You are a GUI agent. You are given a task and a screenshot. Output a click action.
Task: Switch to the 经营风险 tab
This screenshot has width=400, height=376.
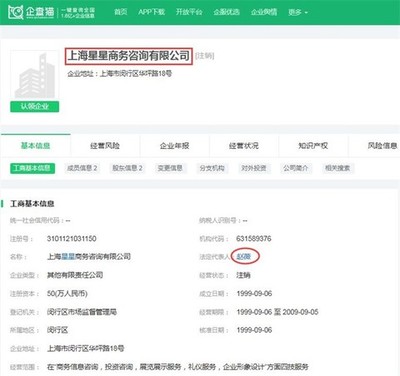[x=105, y=146]
